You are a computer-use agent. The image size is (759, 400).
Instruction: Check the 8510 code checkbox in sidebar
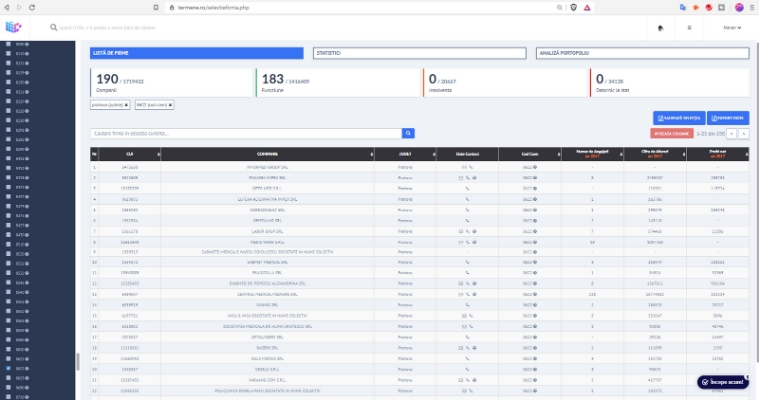point(8,245)
